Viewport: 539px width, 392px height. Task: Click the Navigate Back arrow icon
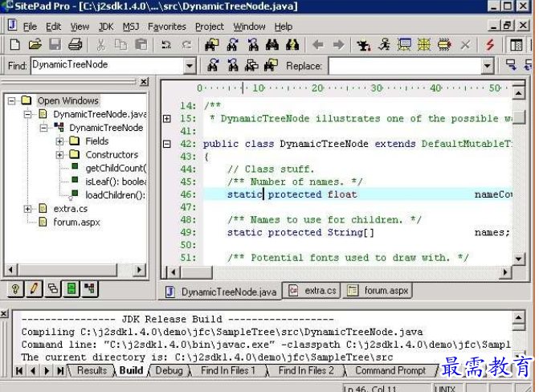[x=318, y=45]
